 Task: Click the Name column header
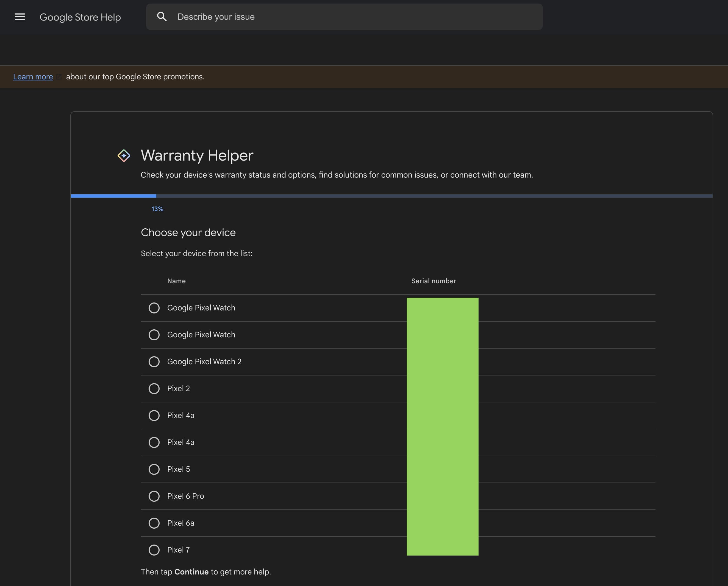(176, 281)
